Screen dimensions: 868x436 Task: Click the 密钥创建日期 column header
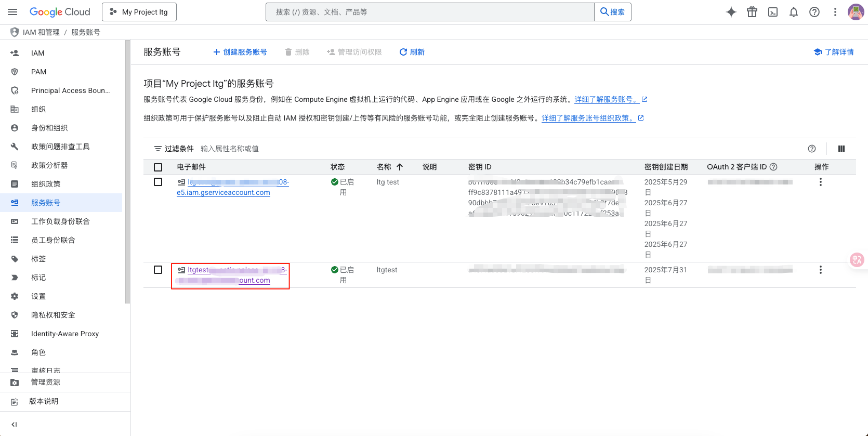pos(666,167)
